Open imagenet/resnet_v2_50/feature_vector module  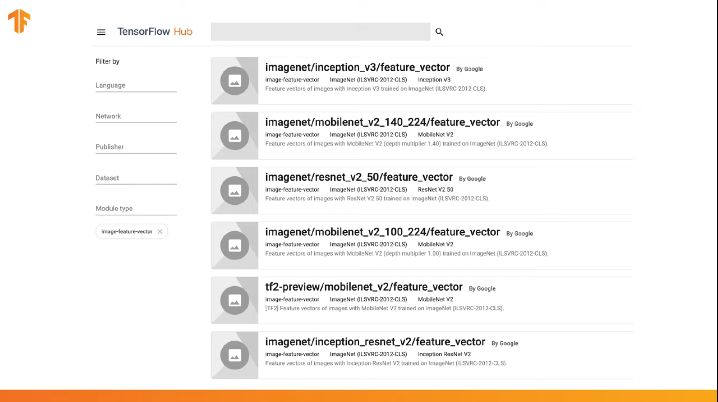pyautogui.click(x=359, y=178)
